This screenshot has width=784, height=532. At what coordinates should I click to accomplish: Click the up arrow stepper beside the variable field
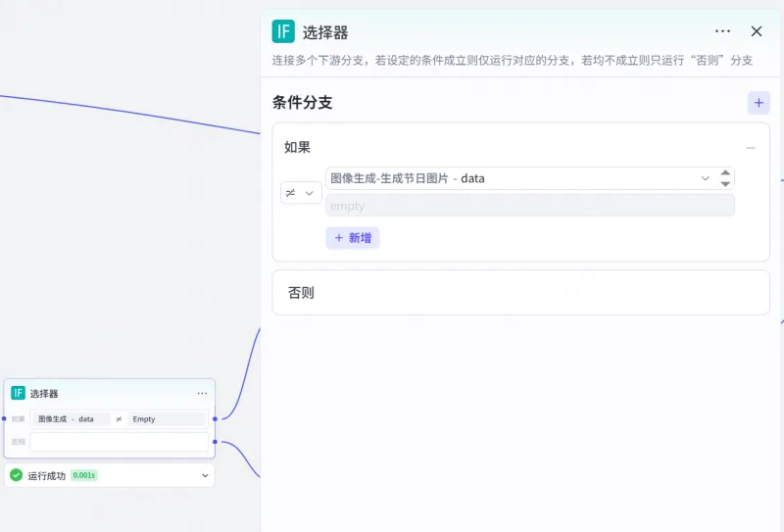point(725,172)
